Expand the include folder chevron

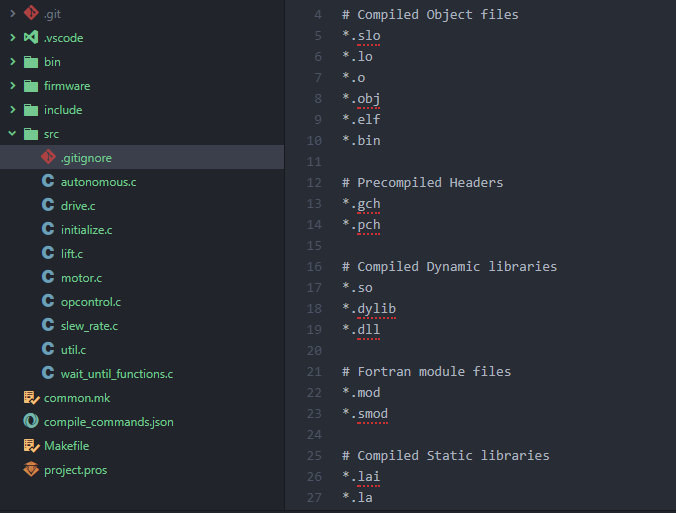coord(13,109)
